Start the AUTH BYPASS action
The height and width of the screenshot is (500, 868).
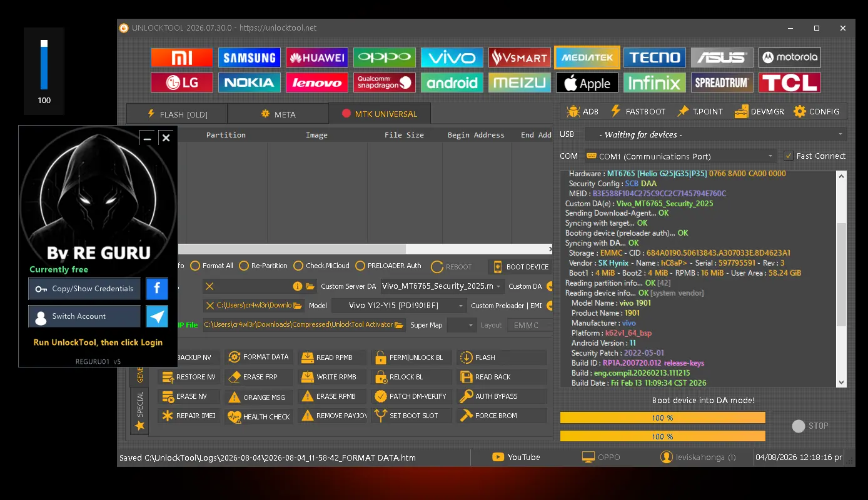[502, 396]
